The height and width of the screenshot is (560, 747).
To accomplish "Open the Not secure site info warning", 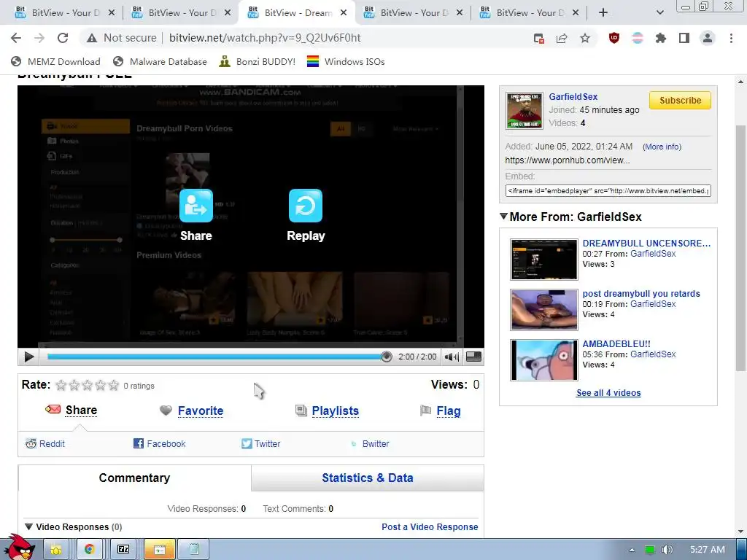I will point(122,38).
